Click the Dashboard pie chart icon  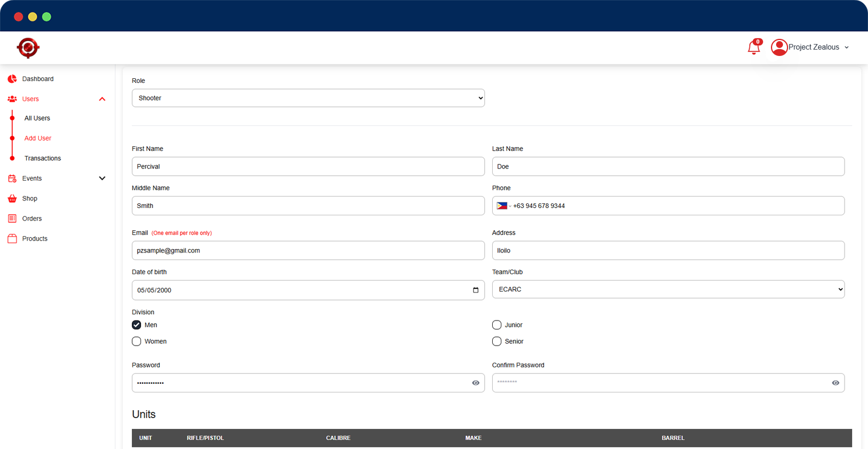12,79
